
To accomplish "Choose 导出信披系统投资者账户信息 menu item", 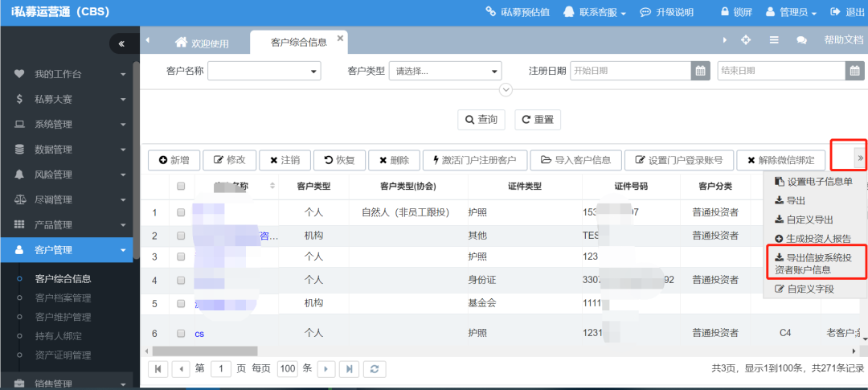I will (x=813, y=264).
